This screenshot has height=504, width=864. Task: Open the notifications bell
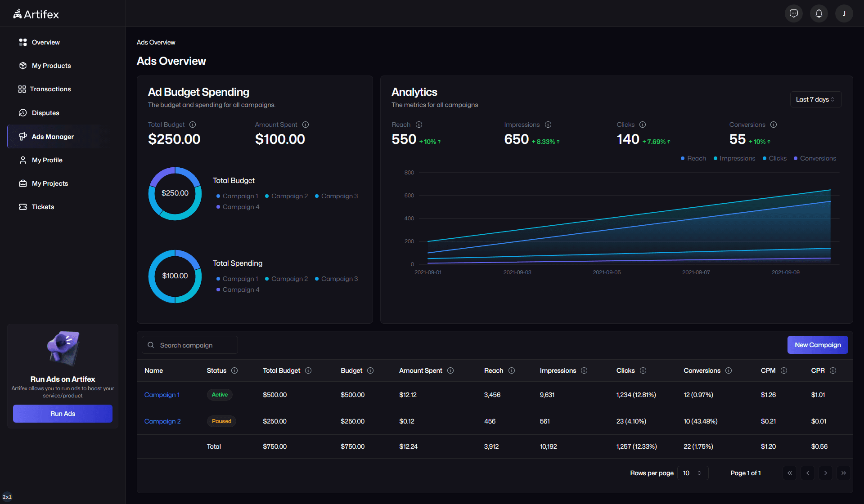(x=819, y=13)
